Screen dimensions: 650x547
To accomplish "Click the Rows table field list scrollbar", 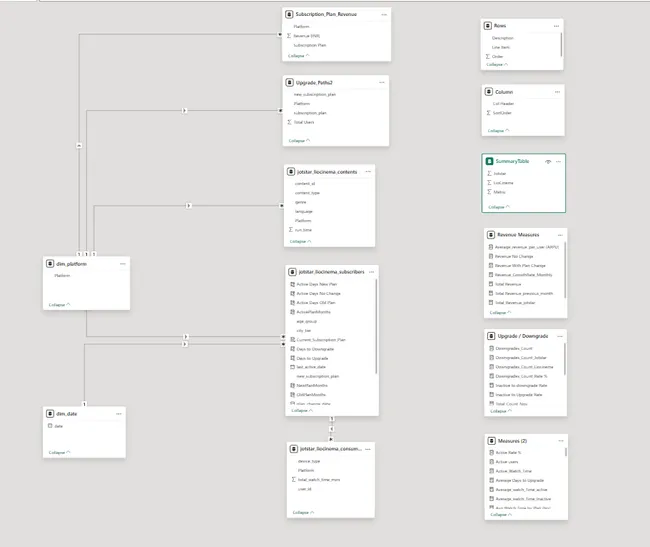I will [x=561, y=44].
